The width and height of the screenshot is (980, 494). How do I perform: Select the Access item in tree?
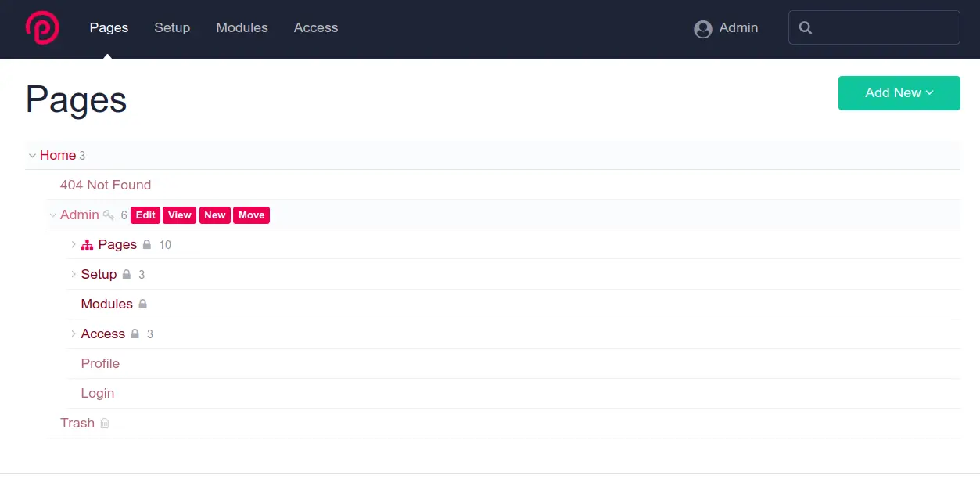(x=103, y=334)
